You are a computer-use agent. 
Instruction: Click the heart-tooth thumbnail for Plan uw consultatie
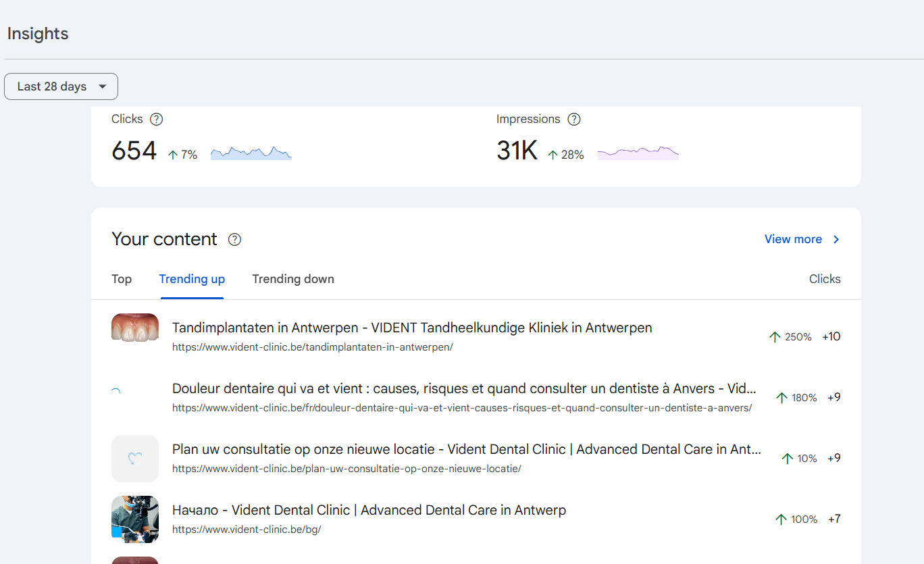tap(135, 459)
